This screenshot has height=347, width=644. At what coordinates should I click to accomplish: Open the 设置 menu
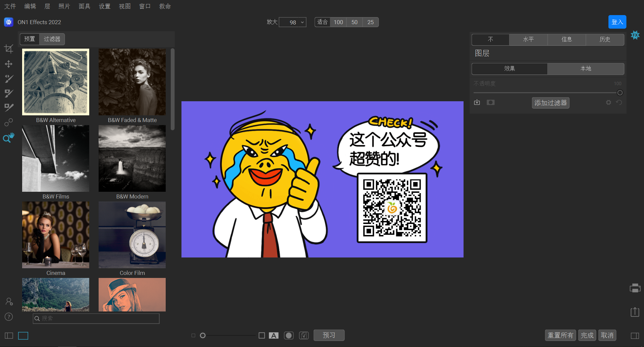point(105,6)
